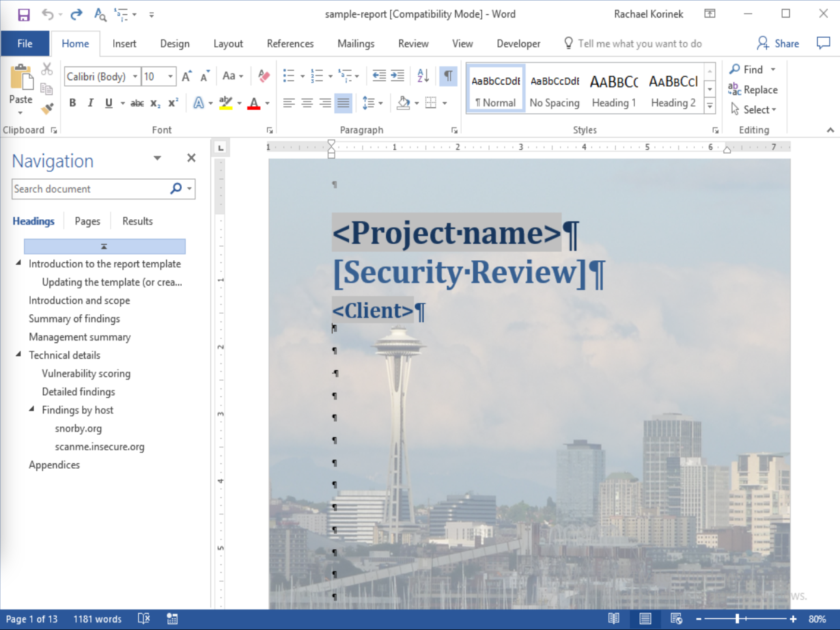
Task: Toggle bold formatting
Action: [x=73, y=103]
